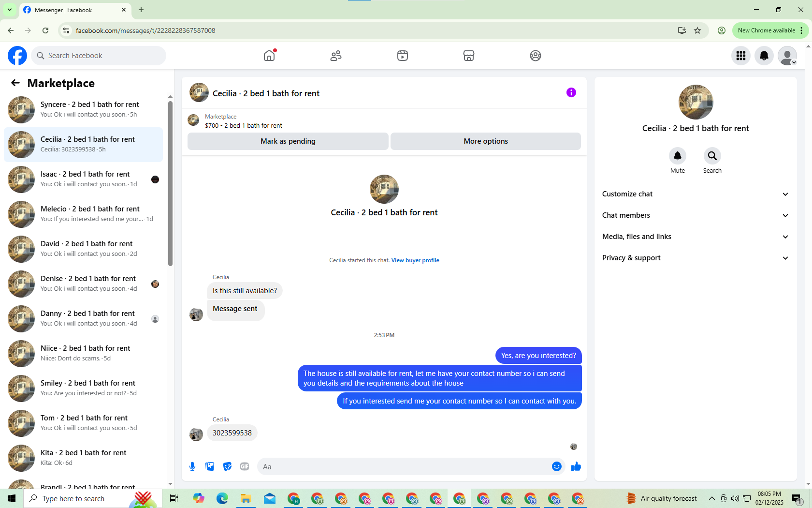The width and height of the screenshot is (812, 508).
Task: Open the Friends icon in top navigation
Action: (336, 56)
